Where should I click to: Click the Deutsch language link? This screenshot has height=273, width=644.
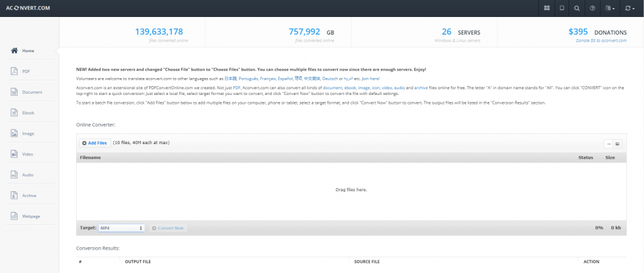click(330, 79)
